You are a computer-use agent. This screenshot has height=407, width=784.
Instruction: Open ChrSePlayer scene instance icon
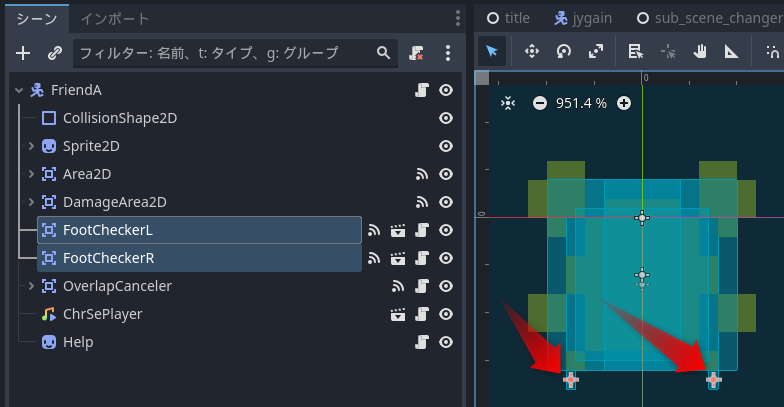[398, 314]
